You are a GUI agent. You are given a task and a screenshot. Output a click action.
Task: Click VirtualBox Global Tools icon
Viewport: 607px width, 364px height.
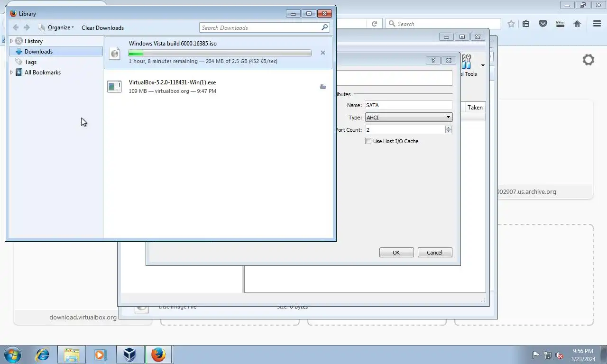(x=467, y=62)
